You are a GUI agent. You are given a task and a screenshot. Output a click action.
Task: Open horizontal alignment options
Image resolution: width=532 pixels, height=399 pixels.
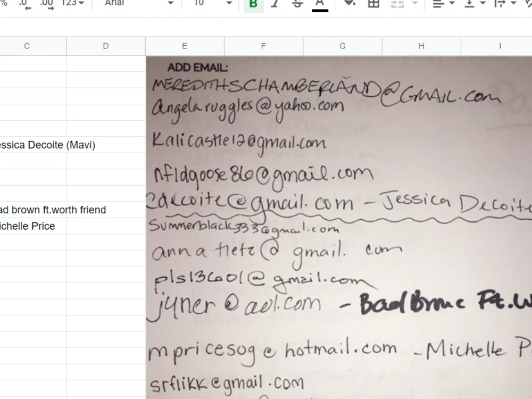click(439, 4)
